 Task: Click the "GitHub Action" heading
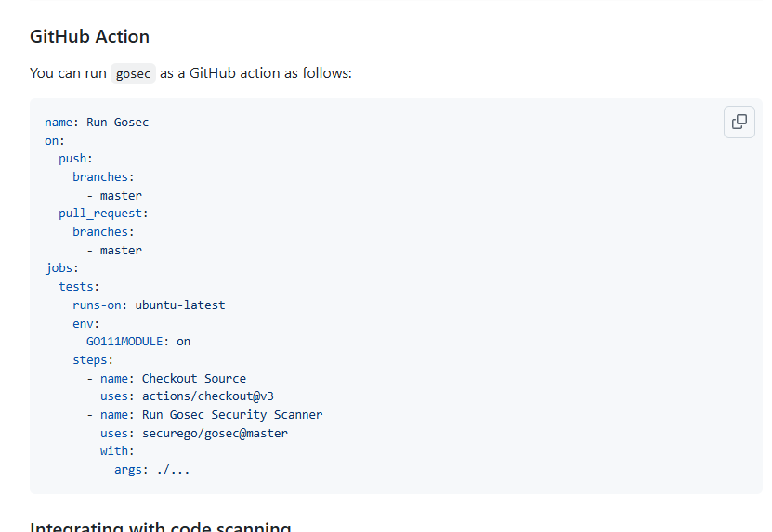[x=89, y=37]
